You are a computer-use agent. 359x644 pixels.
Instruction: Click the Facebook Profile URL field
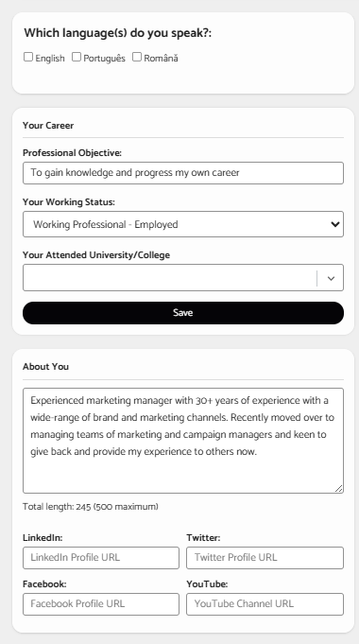[101, 604]
